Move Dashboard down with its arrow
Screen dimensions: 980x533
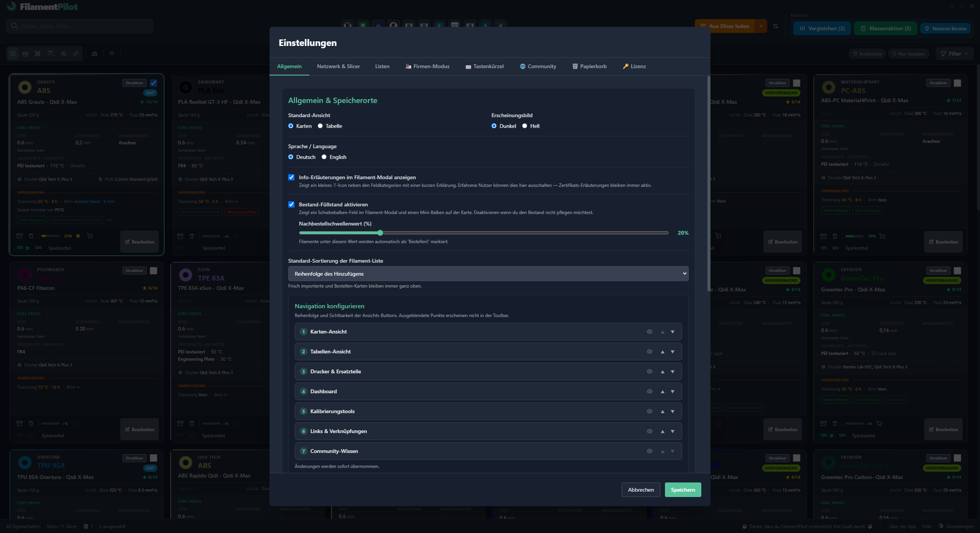pyautogui.click(x=673, y=391)
